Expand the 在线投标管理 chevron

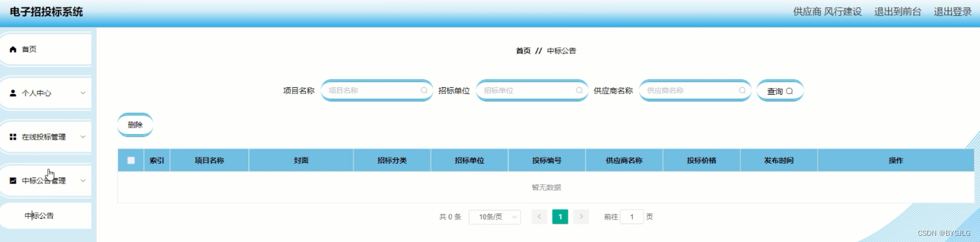pyautogui.click(x=83, y=137)
